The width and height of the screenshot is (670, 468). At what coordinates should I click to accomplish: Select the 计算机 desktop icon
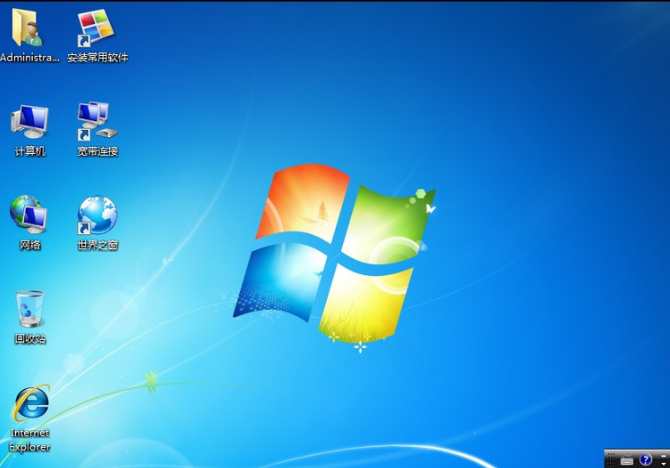pyautogui.click(x=29, y=121)
